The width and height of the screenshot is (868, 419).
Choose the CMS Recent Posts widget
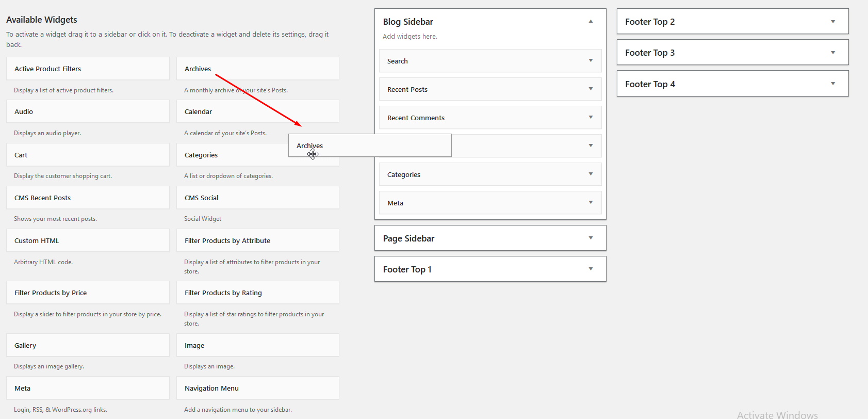tap(88, 198)
